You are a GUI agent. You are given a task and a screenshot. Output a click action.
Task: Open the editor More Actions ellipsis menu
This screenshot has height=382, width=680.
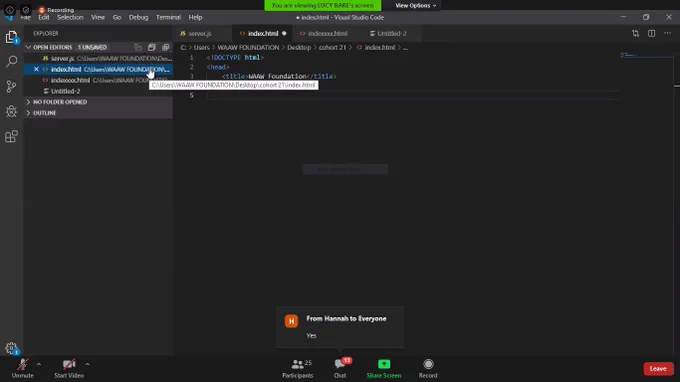pyautogui.click(x=667, y=33)
